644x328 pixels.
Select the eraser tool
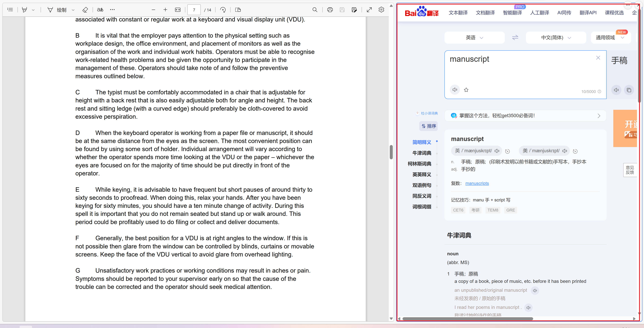click(85, 10)
